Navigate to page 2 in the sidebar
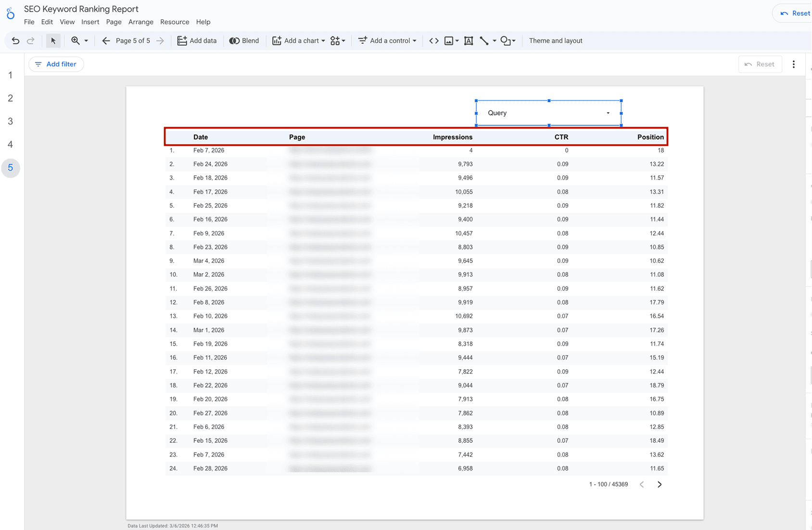This screenshot has height=530, width=812. pos(10,98)
